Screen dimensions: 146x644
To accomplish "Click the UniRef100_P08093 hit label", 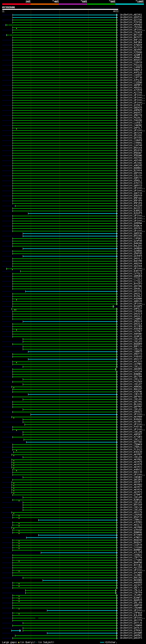I will coord(131,357).
